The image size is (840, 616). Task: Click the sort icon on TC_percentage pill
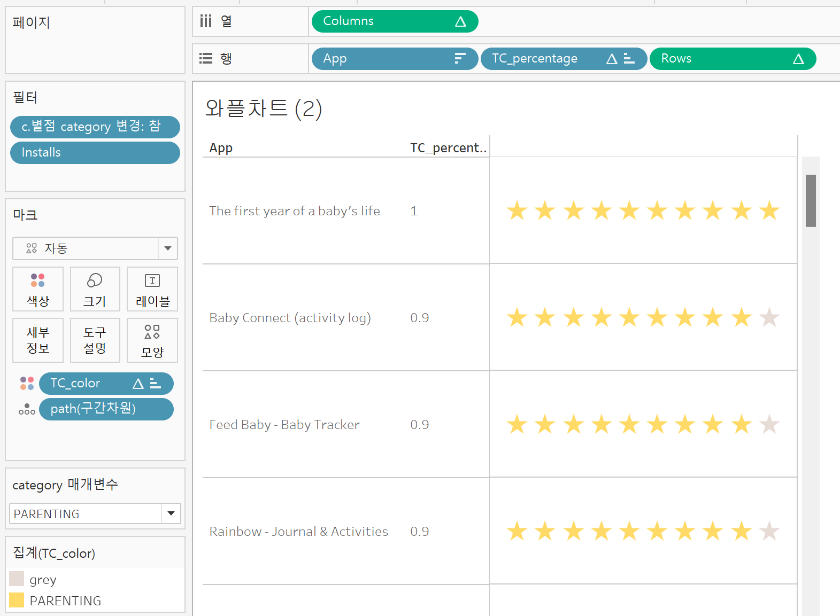click(629, 58)
